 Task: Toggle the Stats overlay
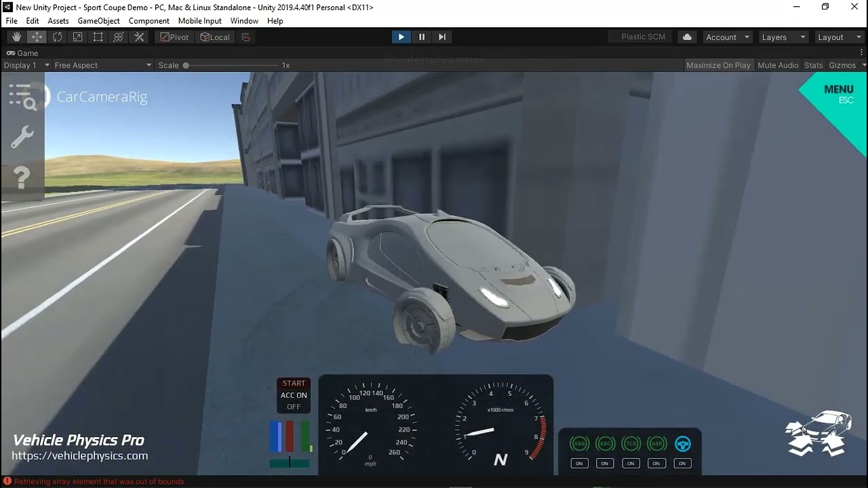click(x=813, y=65)
